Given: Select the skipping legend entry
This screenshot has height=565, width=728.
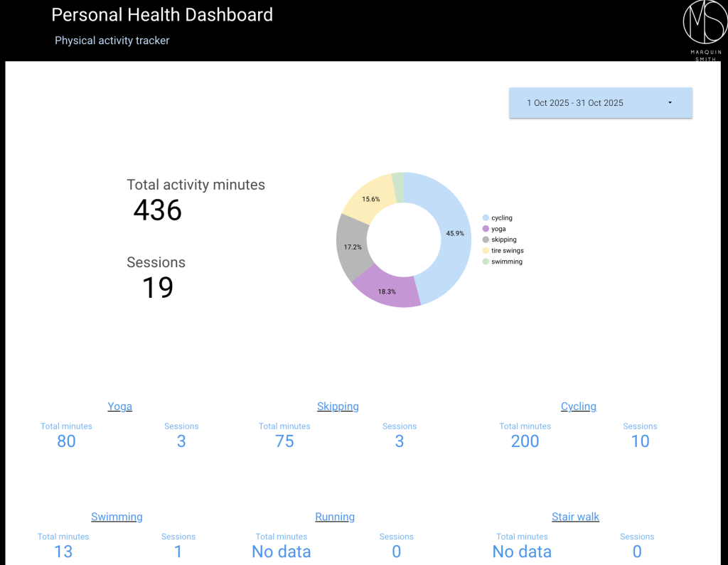Looking at the screenshot, I should pos(503,240).
